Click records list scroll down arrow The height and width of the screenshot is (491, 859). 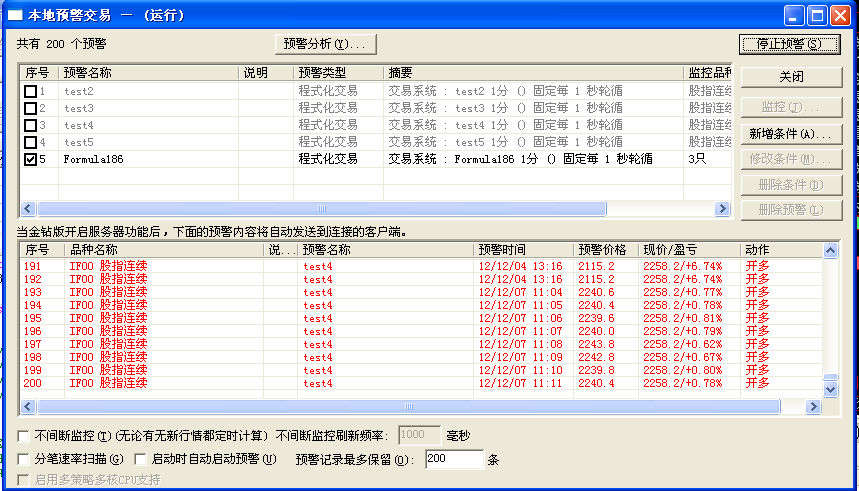tap(830, 391)
